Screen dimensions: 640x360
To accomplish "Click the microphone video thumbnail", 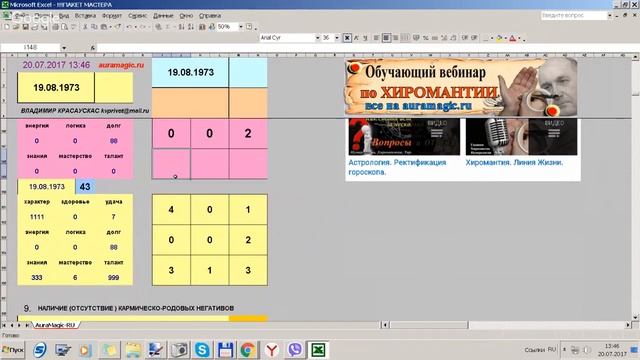I will [521, 137].
